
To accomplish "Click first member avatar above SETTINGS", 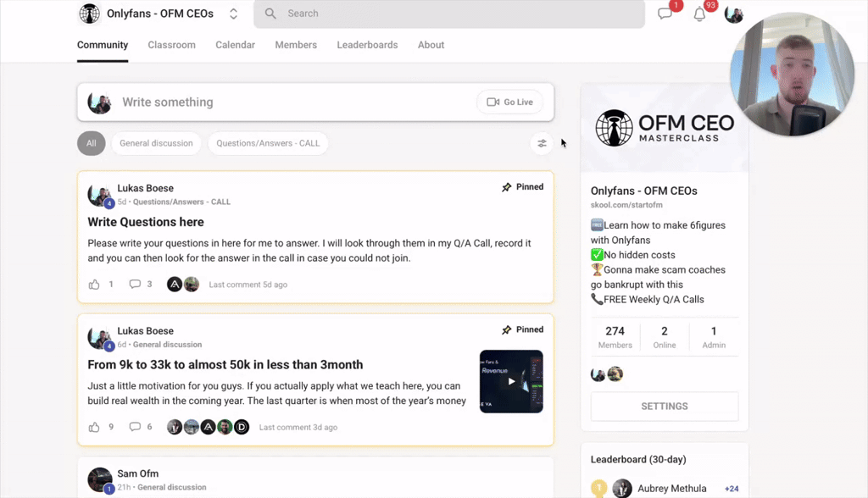I will 598,374.
